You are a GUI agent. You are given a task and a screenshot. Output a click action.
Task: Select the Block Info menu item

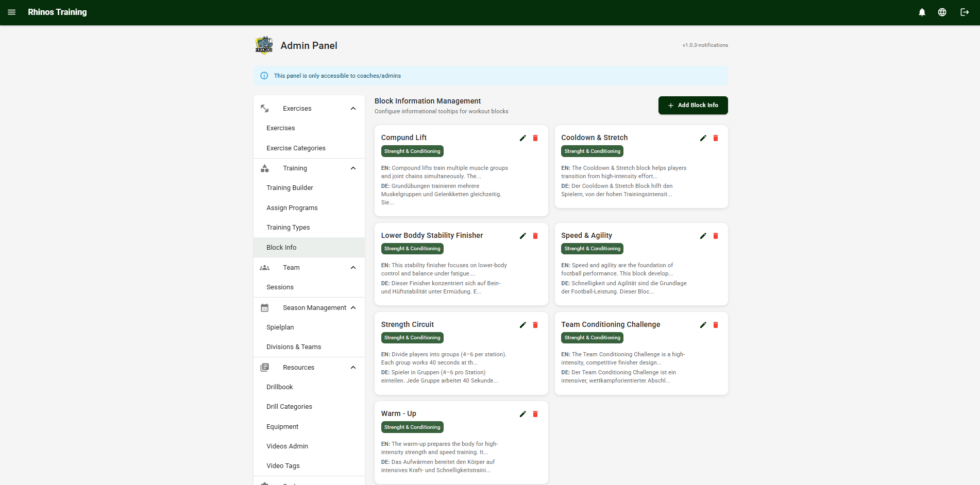[x=309, y=248]
